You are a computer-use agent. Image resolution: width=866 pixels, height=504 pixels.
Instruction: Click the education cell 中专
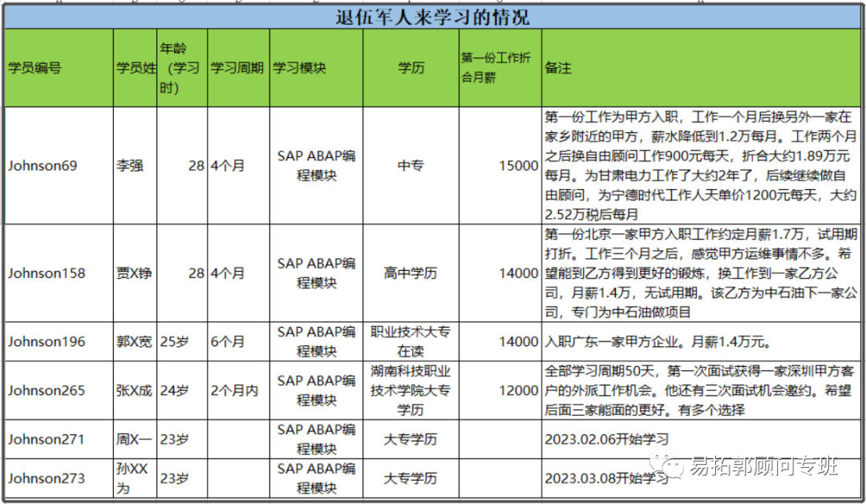[x=411, y=166]
